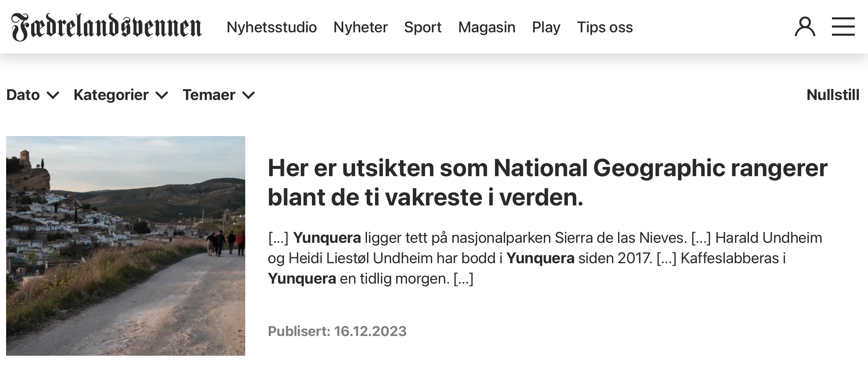Select Nyheter in the navigation bar
Screen dimensions: 868x370
pyautogui.click(x=361, y=27)
